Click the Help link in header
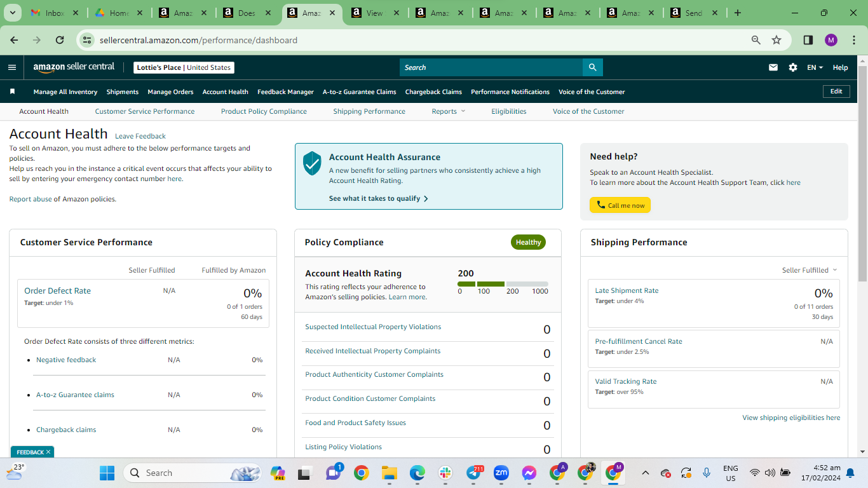 click(840, 67)
